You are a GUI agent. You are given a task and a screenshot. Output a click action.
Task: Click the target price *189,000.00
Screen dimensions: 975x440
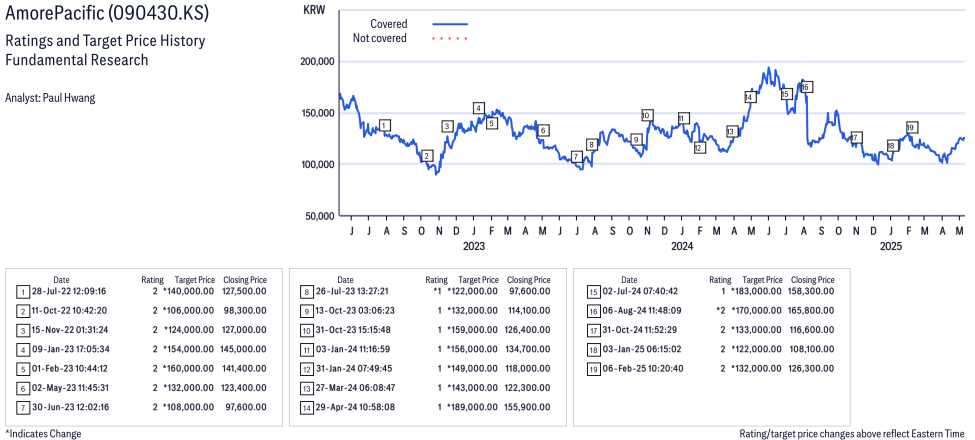(x=473, y=407)
